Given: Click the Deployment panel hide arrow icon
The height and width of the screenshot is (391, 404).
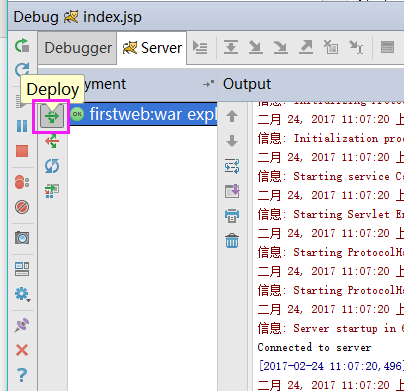Looking at the screenshot, I should pos(208,84).
